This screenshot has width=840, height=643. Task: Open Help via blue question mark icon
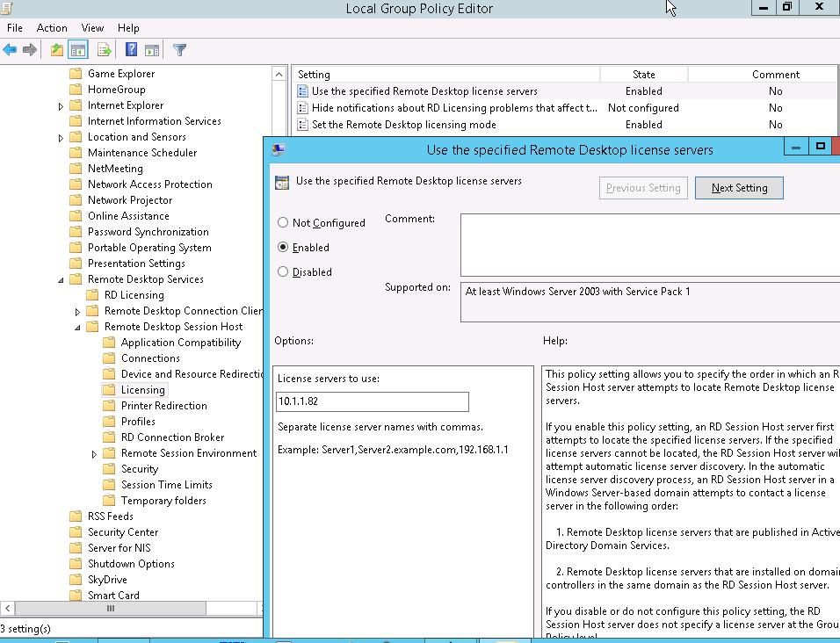[x=131, y=50]
